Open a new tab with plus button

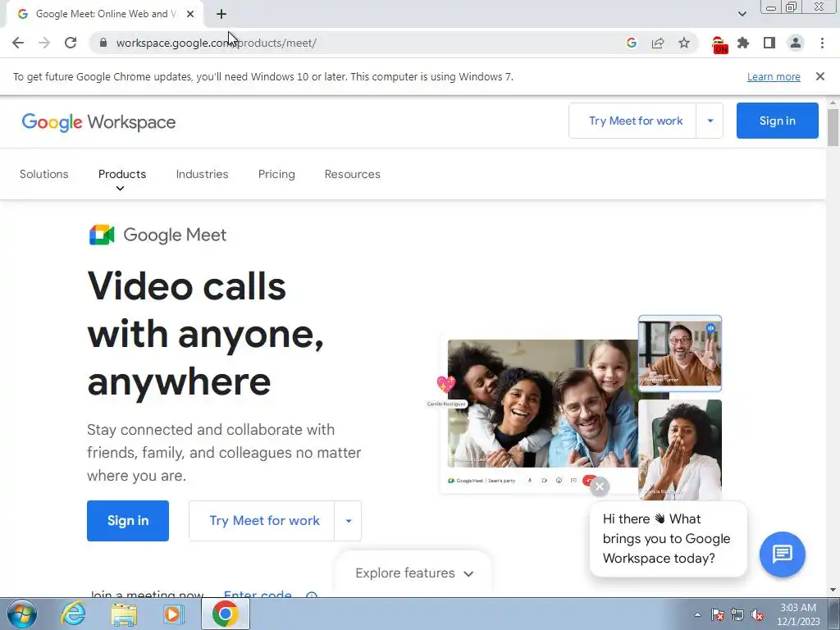coord(221,14)
